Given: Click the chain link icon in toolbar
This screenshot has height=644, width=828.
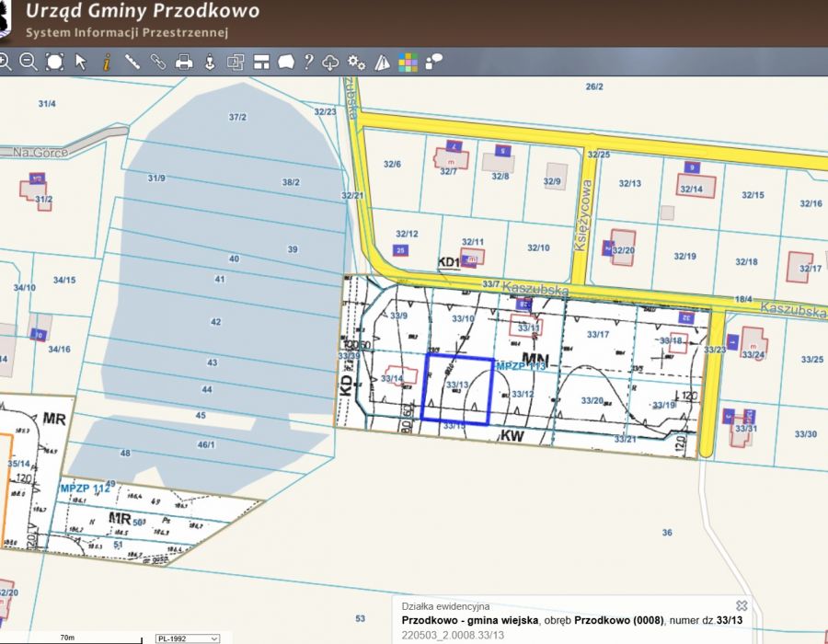Looking at the screenshot, I should point(158,62).
